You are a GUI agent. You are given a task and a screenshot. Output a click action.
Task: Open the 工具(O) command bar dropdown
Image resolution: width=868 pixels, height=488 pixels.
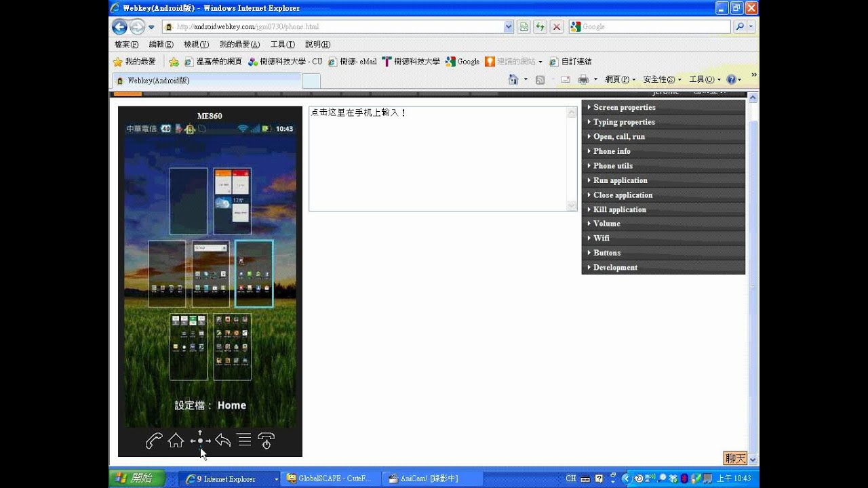click(x=705, y=79)
